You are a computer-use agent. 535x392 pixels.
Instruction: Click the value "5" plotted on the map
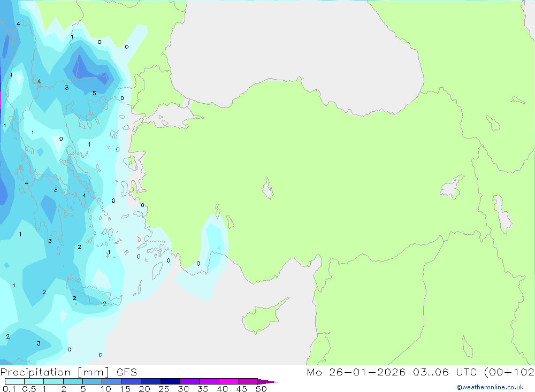click(x=95, y=93)
